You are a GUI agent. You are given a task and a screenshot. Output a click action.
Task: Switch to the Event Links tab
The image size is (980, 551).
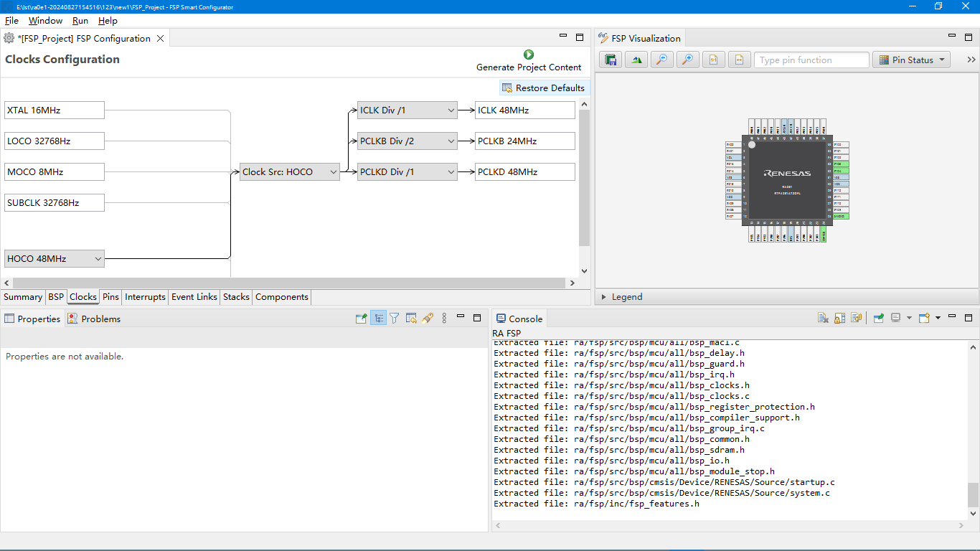coord(194,297)
